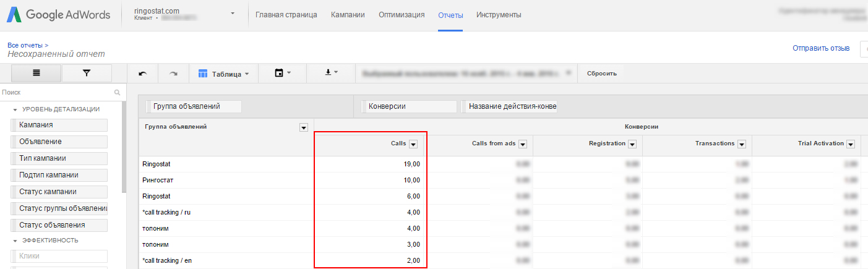Select the Подтип кампании dimension

pos(59,175)
